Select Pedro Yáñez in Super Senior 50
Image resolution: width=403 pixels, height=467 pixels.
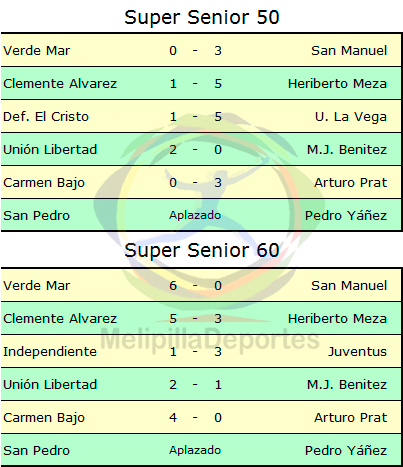coord(346,215)
